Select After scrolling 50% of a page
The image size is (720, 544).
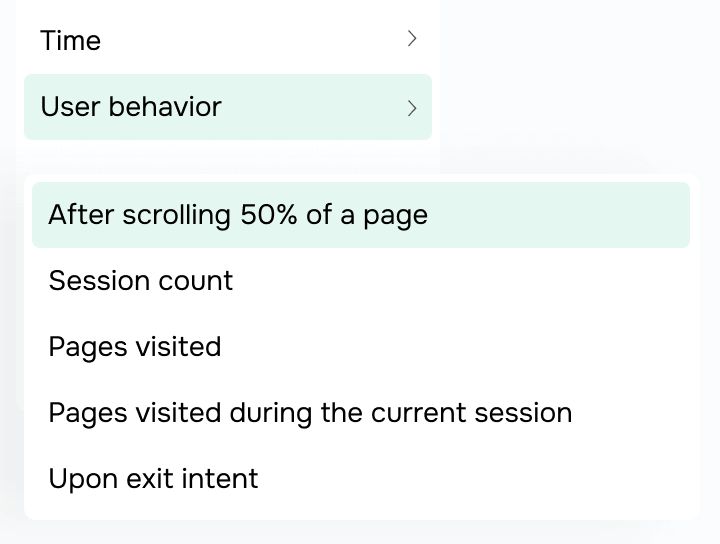tap(361, 215)
